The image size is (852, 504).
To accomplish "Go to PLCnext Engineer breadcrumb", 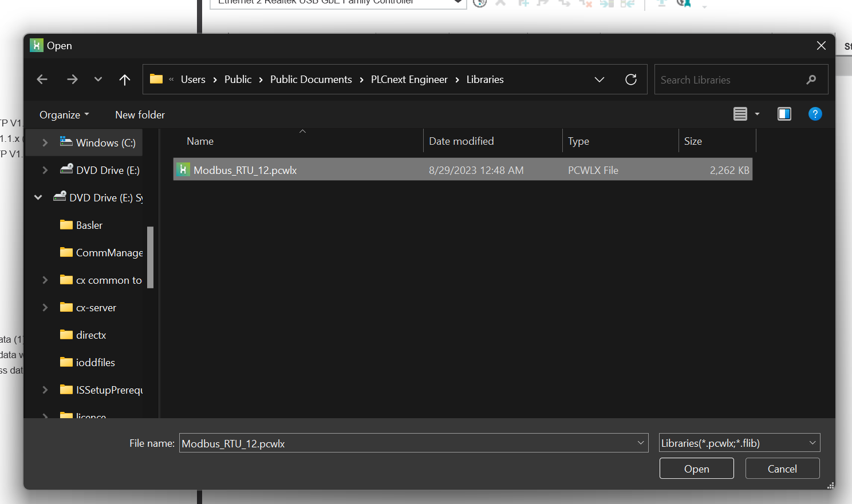I will click(x=409, y=80).
